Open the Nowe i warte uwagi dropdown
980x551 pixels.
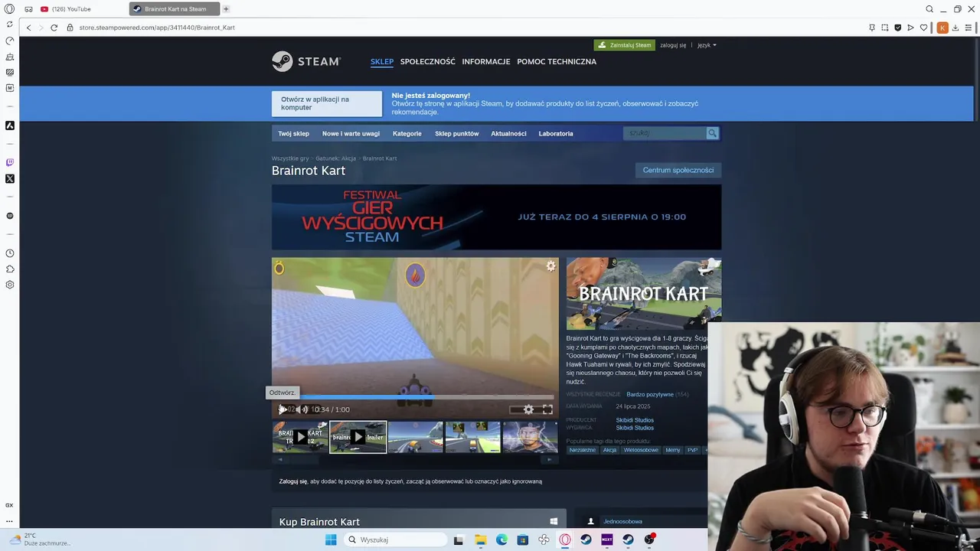pyautogui.click(x=351, y=133)
